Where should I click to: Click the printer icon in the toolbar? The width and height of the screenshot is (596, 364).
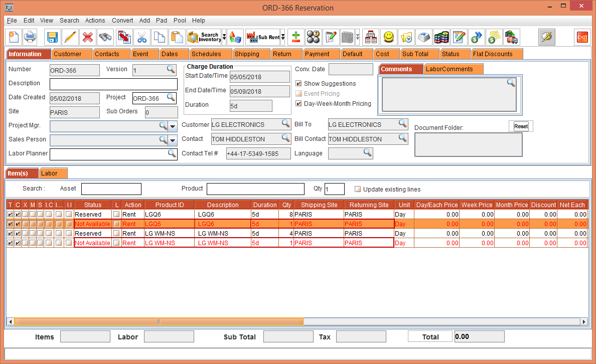point(30,37)
